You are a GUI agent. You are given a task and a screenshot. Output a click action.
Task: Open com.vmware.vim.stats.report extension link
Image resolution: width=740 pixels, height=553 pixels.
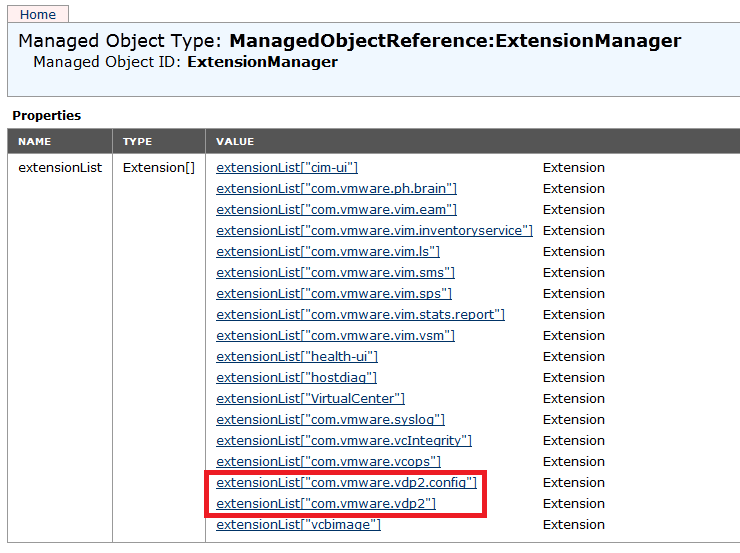tap(360, 315)
